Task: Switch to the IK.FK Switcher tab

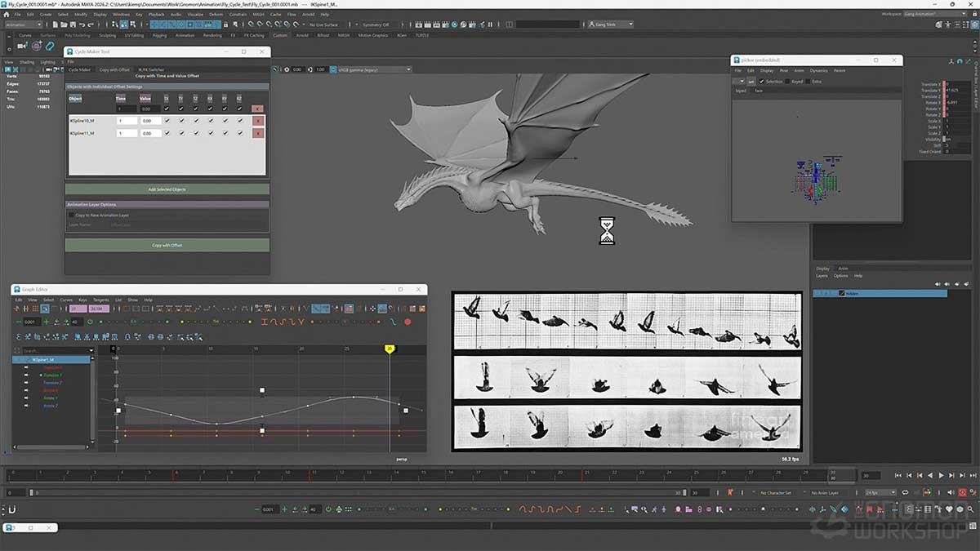Action: pyautogui.click(x=150, y=69)
